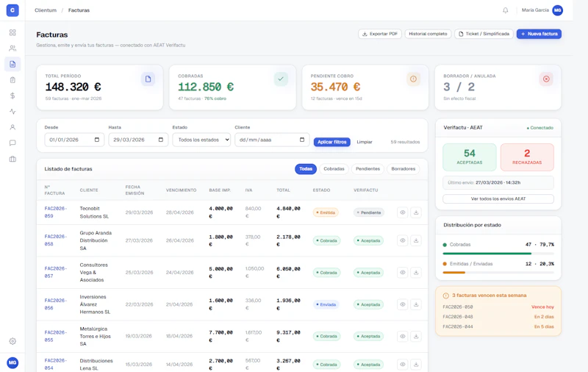Open the dollar sign icon in sidebar

[x=12, y=96]
